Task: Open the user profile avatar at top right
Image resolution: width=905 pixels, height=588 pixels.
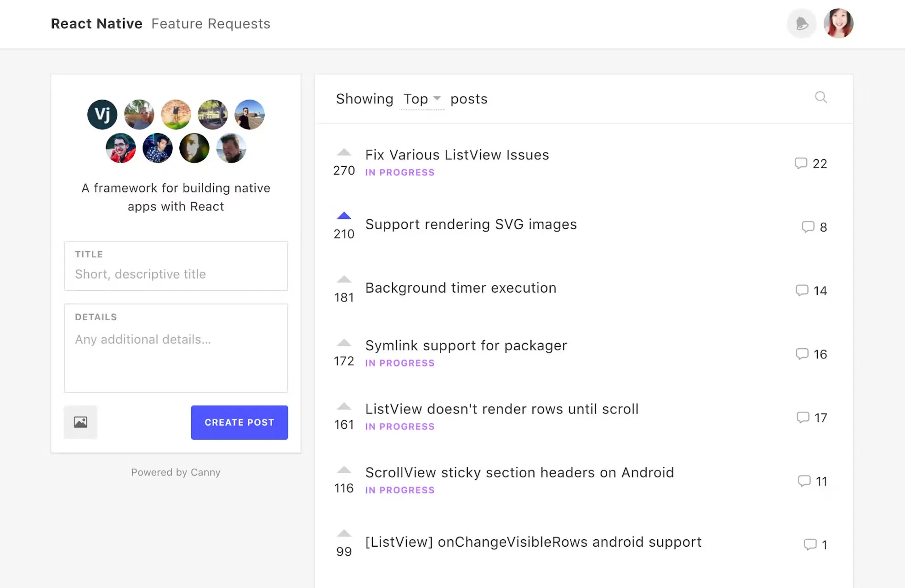Action: tap(838, 23)
